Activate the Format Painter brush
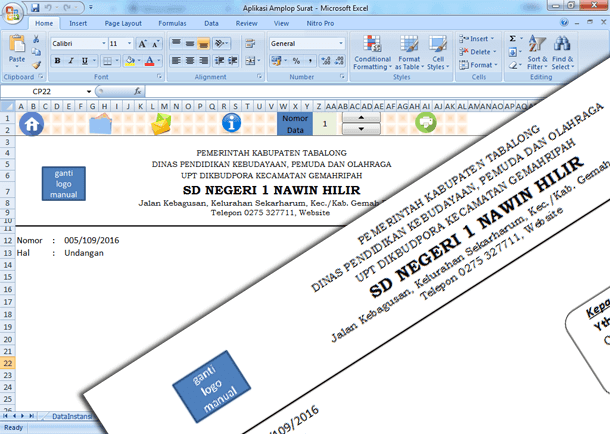 tap(36, 65)
